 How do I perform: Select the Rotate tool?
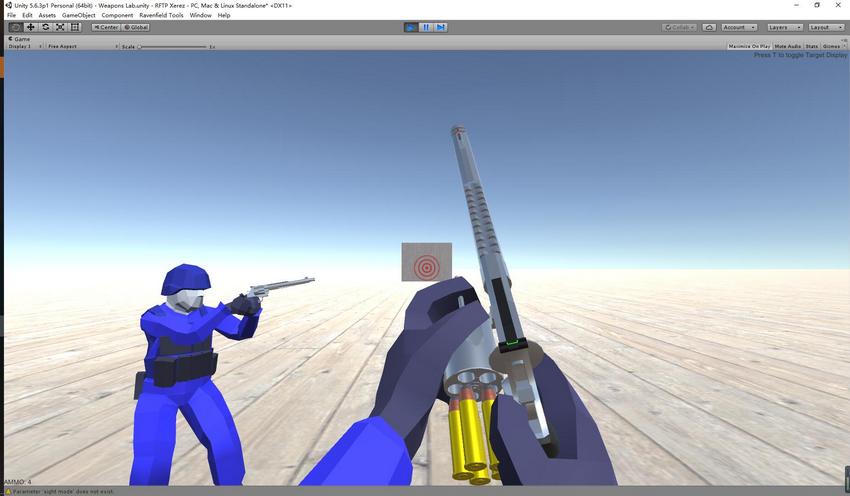45,27
